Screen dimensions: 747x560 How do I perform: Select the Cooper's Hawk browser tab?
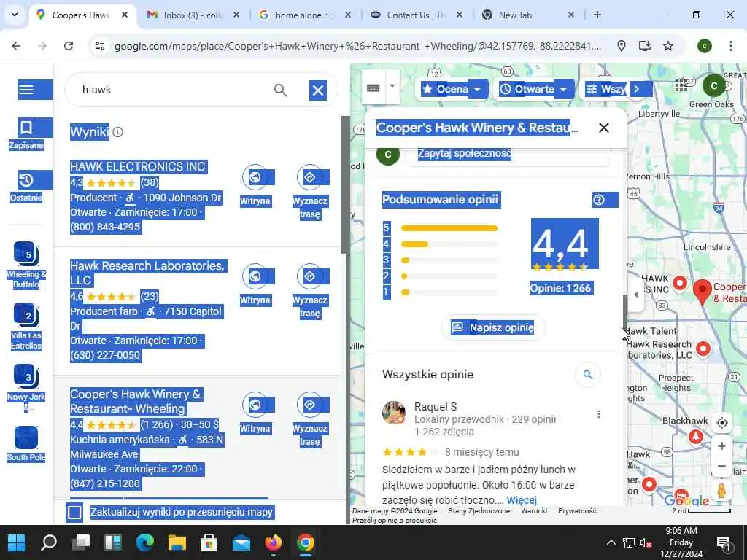click(82, 15)
